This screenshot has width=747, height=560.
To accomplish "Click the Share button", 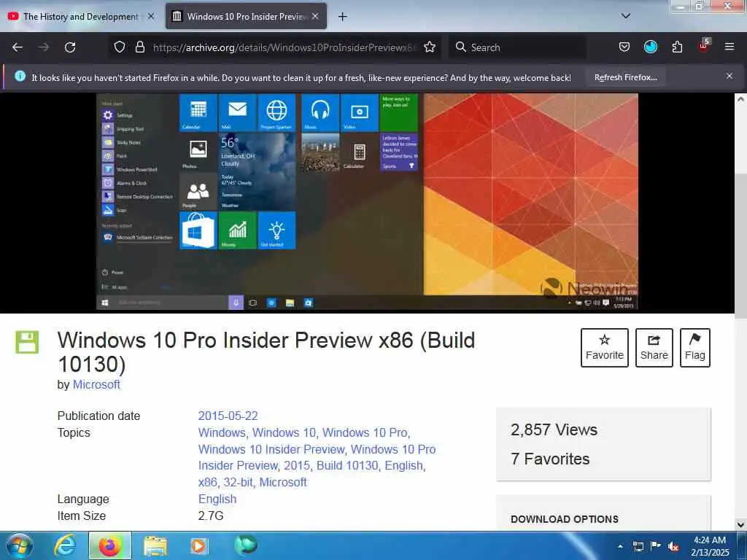I will [654, 348].
